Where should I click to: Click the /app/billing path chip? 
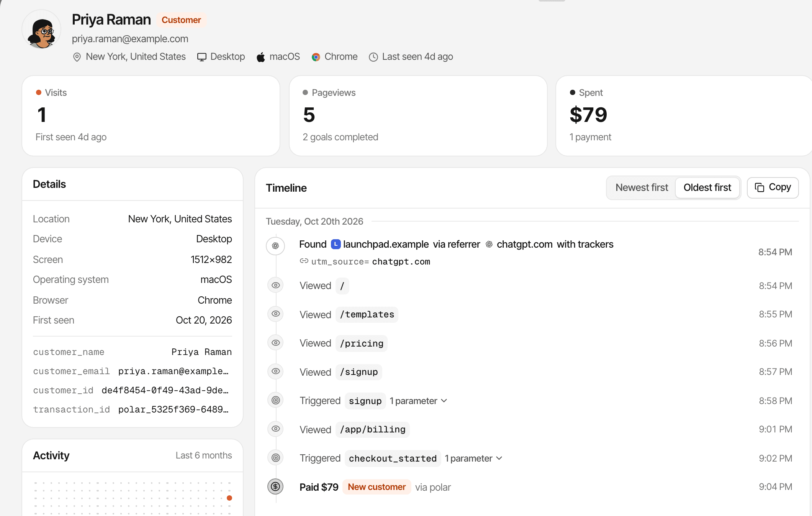pos(373,429)
